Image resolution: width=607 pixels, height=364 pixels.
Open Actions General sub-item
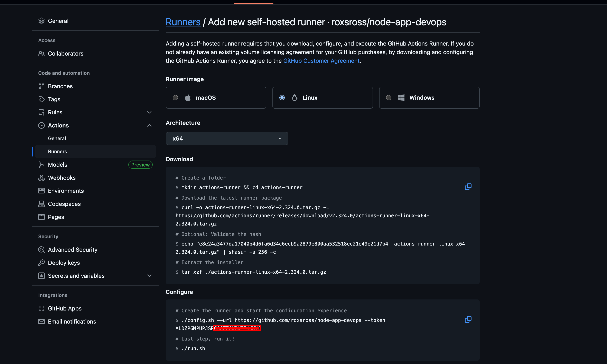pos(95,138)
